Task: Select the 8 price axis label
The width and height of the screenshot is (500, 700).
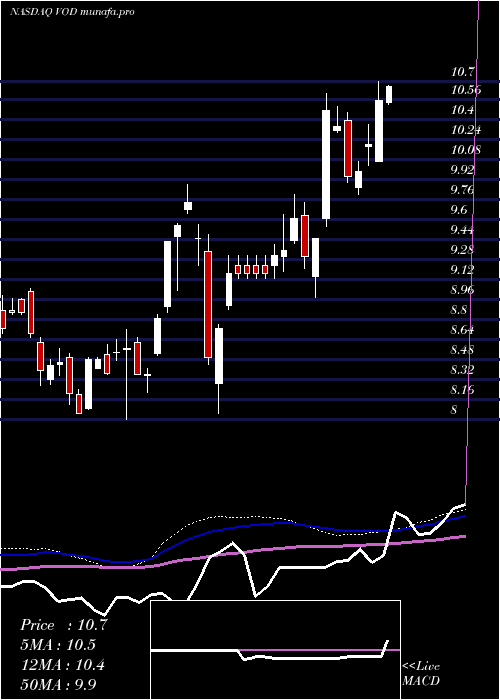Action: [x=454, y=409]
